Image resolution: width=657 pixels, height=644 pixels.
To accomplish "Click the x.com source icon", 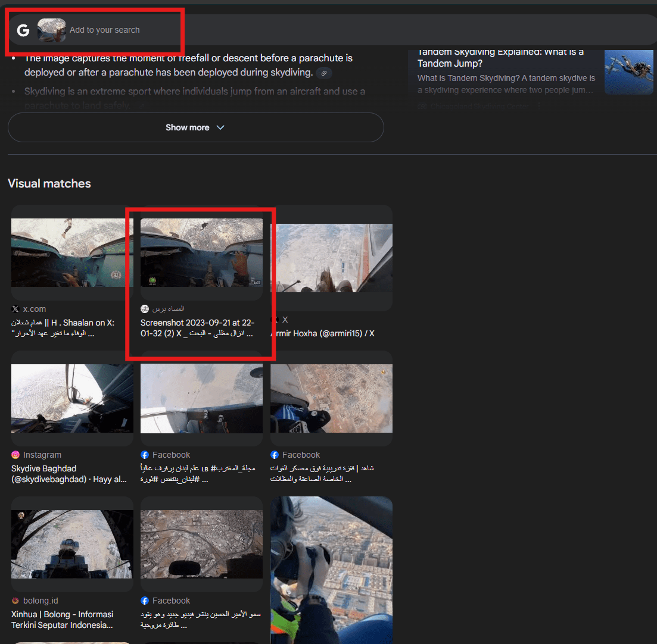I will pos(15,309).
